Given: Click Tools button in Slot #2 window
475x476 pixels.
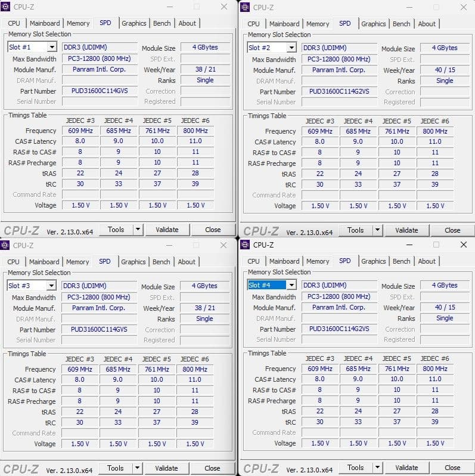Looking at the screenshot, I should (x=356, y=230).
